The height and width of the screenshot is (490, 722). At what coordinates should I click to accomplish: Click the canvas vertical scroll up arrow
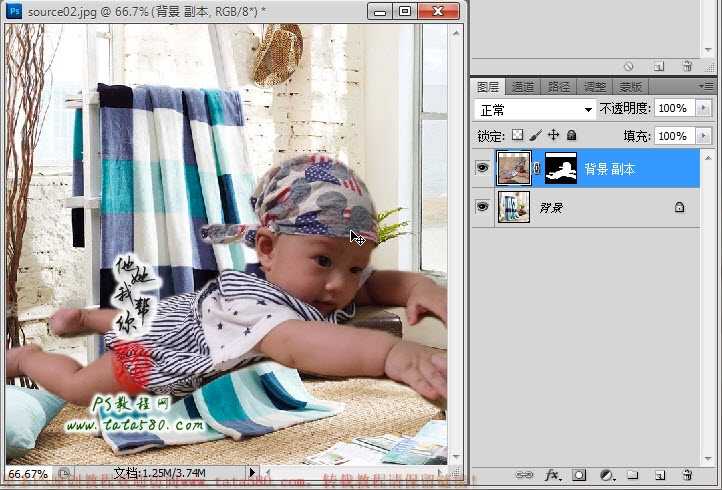click(456, 33)
